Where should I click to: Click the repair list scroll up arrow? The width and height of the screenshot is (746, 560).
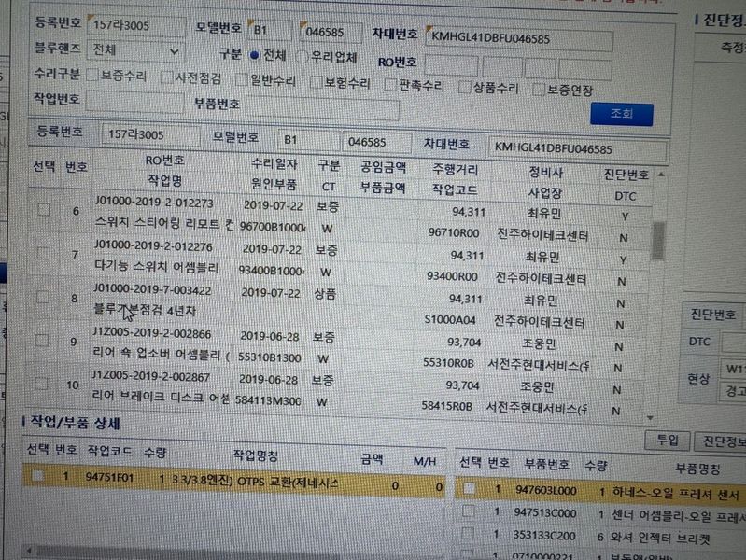pyautogui.click(x=661, y=175)
